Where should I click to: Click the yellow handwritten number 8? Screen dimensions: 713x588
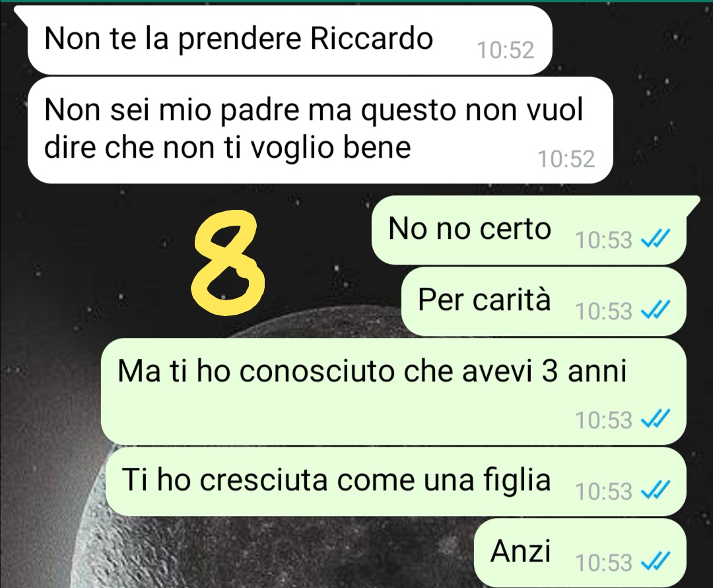(x=228, y=263)
